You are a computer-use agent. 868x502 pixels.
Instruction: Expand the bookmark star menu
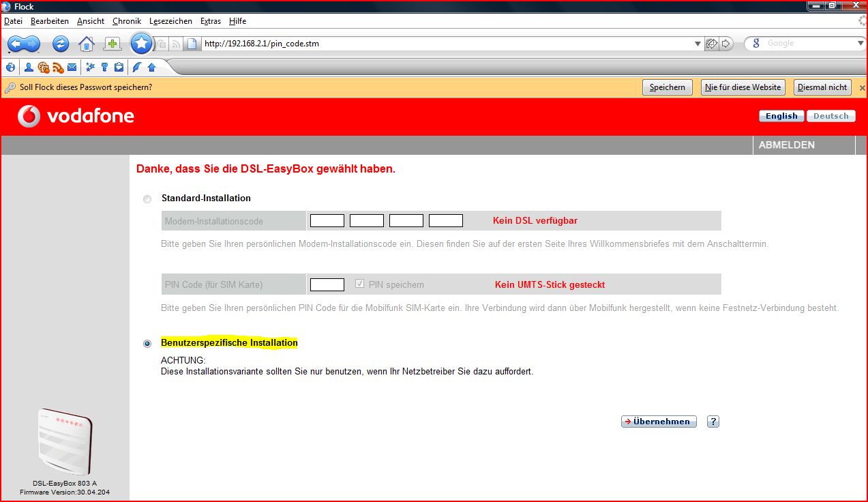(141, 43)
